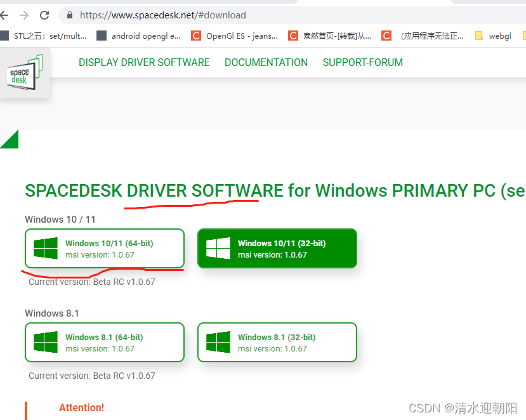Viewport: 526px width, 420px height.
Task: Click the "Windows 8.1" section label
Action: pyautogui.click(x=52, y=313)
